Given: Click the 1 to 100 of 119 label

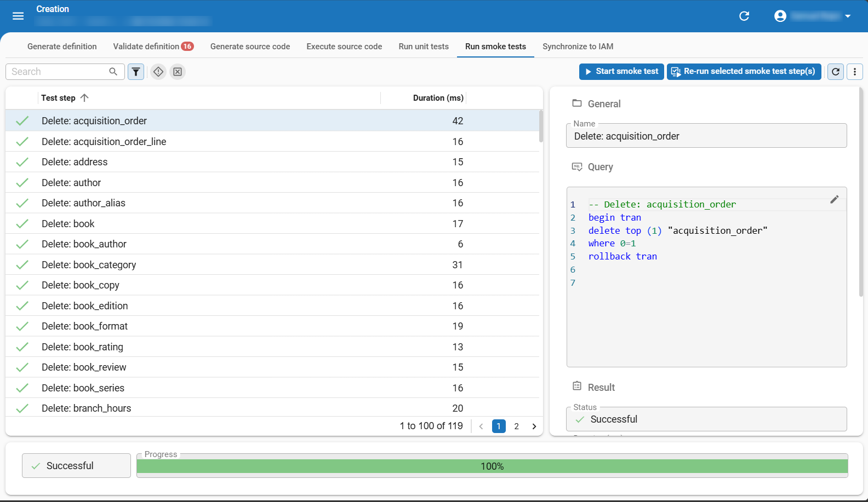Looking at the screenshot, I should pos(431,426).
